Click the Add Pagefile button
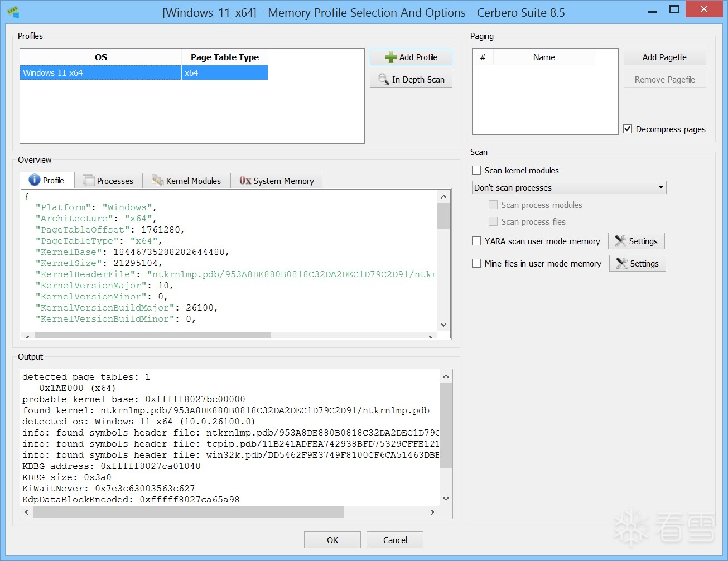728x561 pixels. coord(664,57)
